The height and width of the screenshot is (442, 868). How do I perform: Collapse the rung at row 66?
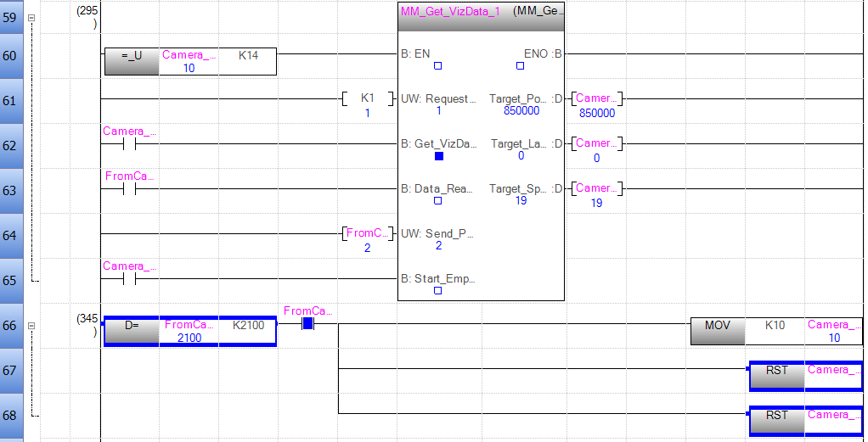coord(31,326)
